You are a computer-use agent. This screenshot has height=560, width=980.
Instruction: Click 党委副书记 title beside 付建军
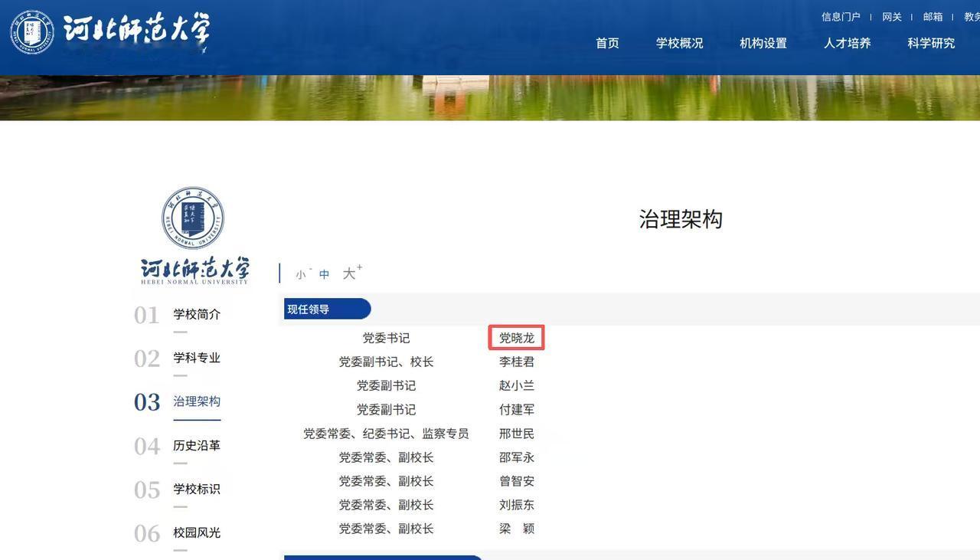386,410
